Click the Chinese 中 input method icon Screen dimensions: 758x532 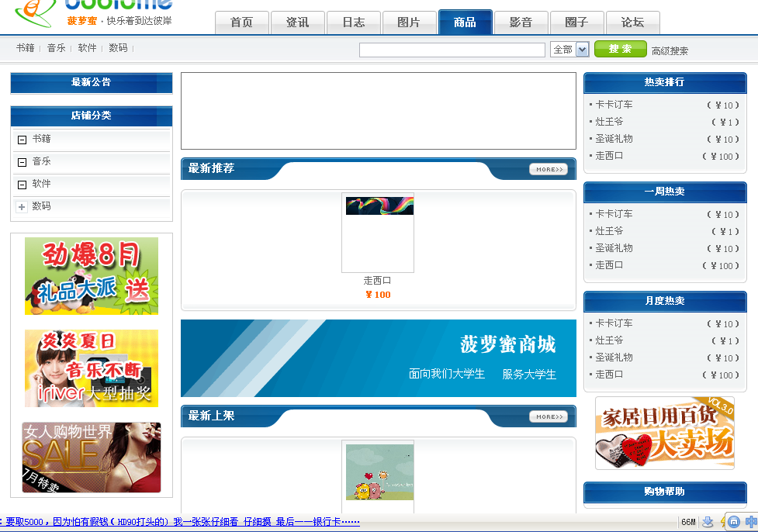(751, 522)
